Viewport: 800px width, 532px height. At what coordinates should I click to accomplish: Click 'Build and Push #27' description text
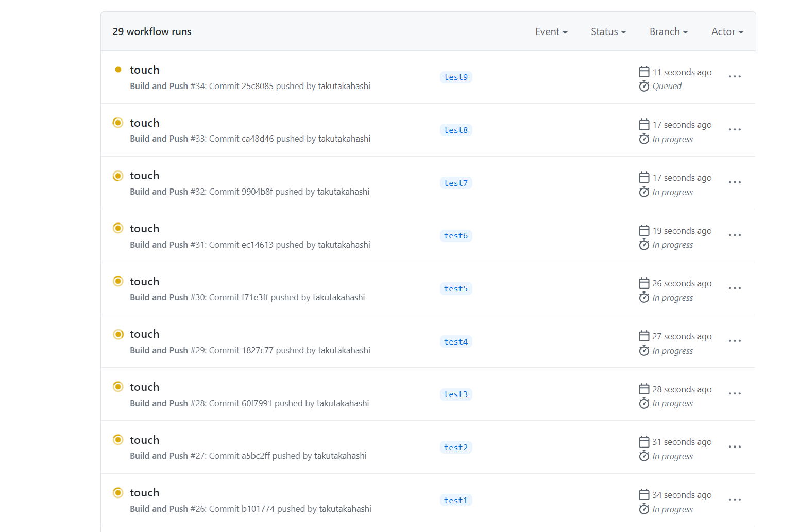coord(248,456)
